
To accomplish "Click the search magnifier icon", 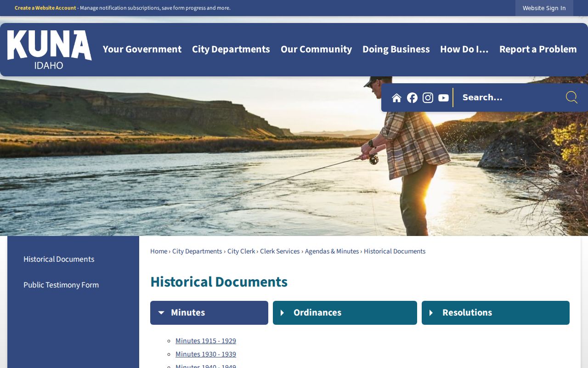I will [571, 97].
